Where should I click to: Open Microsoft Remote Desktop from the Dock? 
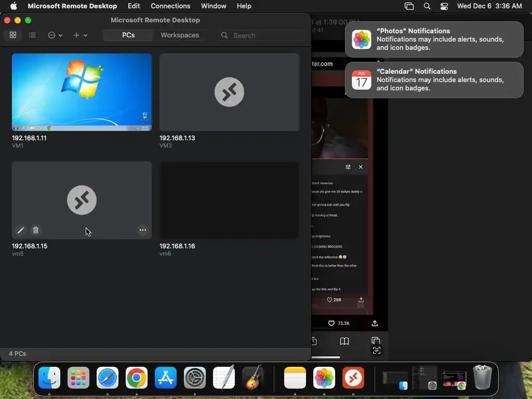coord(353,378)
